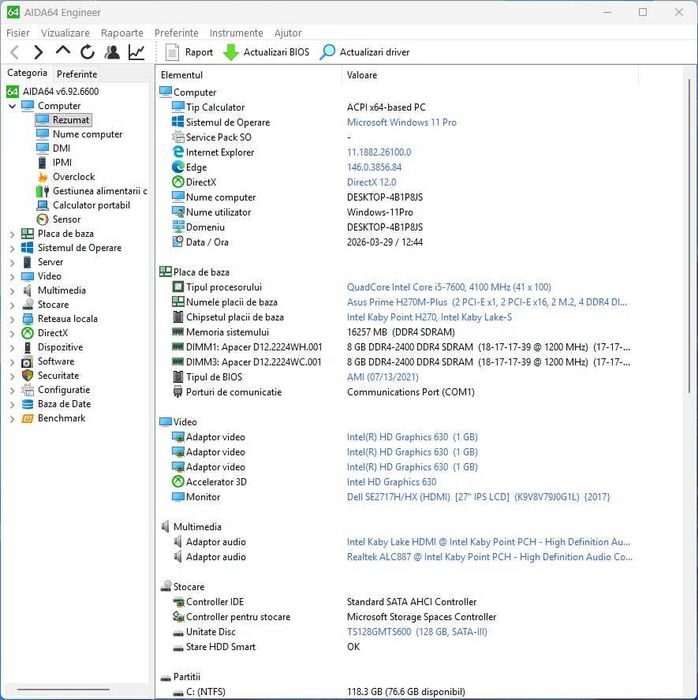
Task: Select the DMI tree item
Action: click(x=53, y=148)
